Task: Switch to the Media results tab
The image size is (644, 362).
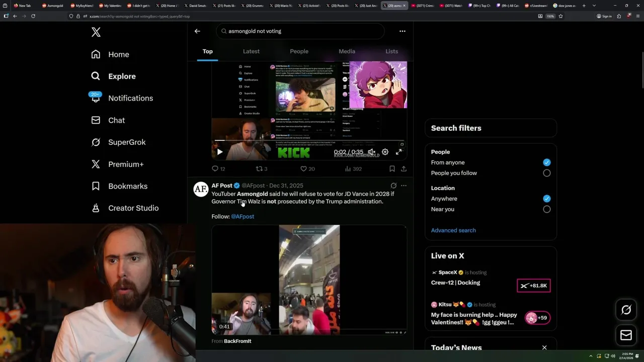Action: pos(347,51)
